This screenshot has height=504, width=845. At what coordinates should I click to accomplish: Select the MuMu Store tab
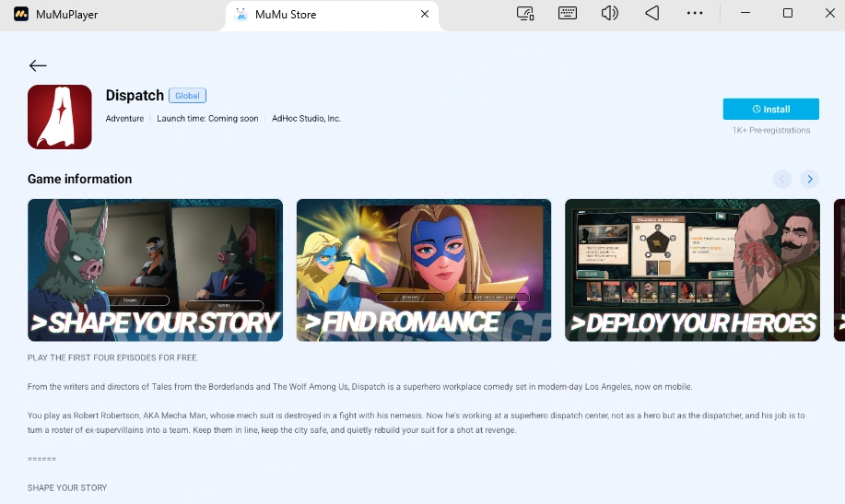(x=332, y=15)
